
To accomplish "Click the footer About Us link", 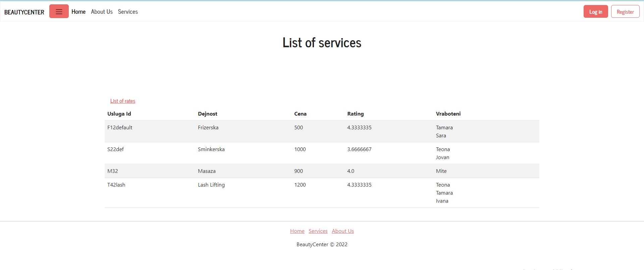I will (x=343, y=231).
